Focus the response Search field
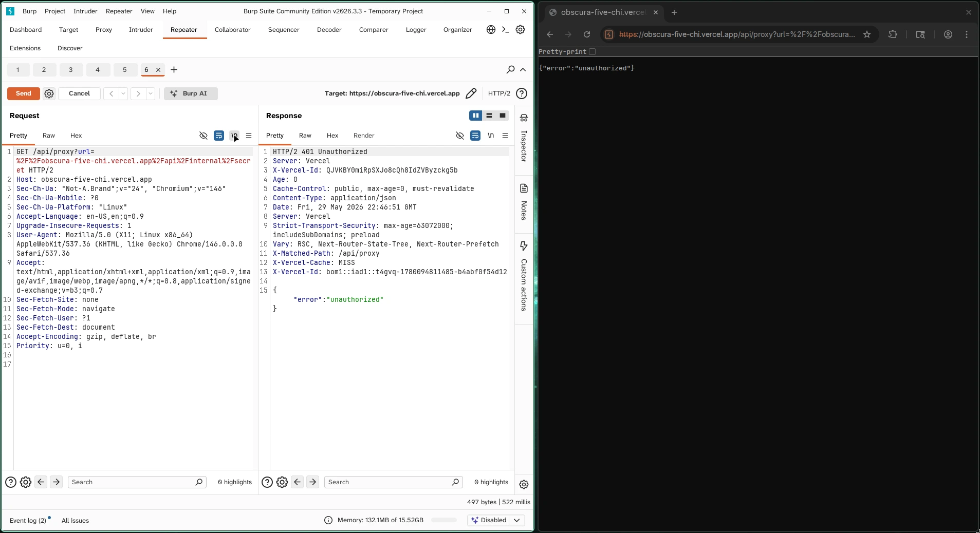Viewport: 980px width, 533px height. point(393,482)
